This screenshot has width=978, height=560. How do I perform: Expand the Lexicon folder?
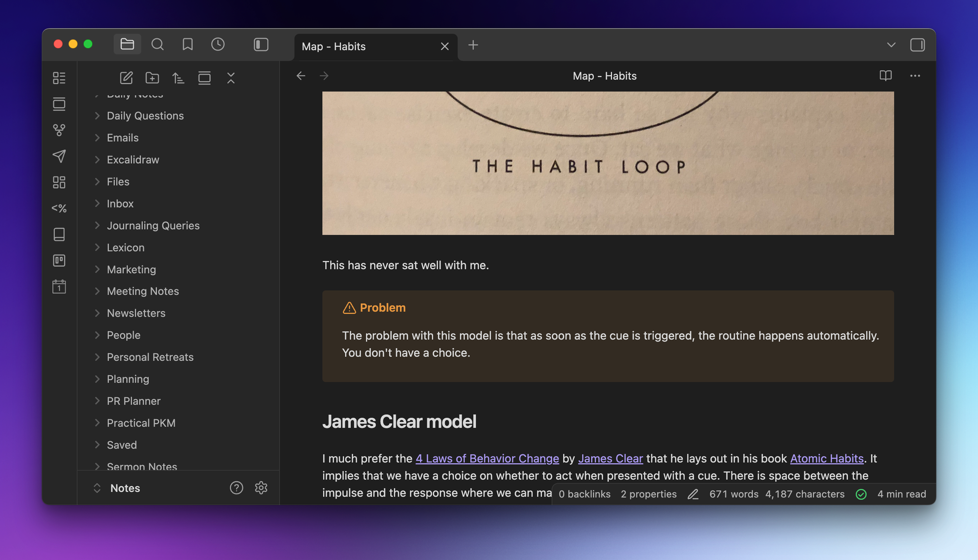click(x=97, y=248)
